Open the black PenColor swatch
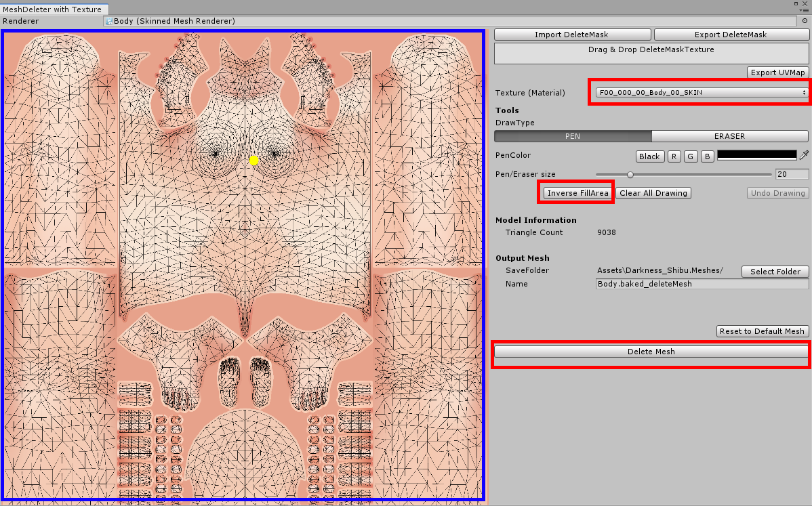The image size is (812, 506). [x=756, y=154]
